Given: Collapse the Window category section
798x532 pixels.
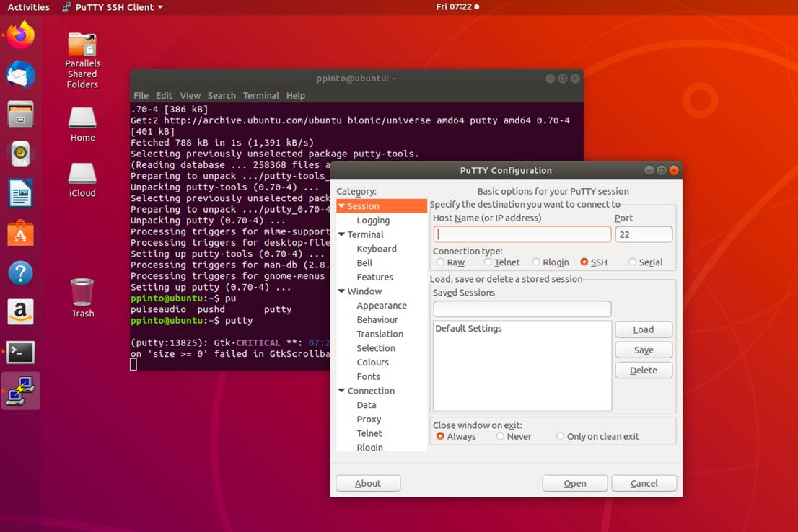Looking at the screenshot, I should coord(341,291).
